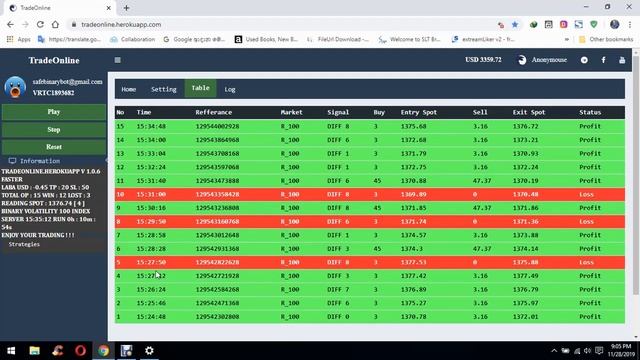The image size is (640, 360).
Task: Click the Information monitor icon in the sidebar
Action: 13,161
